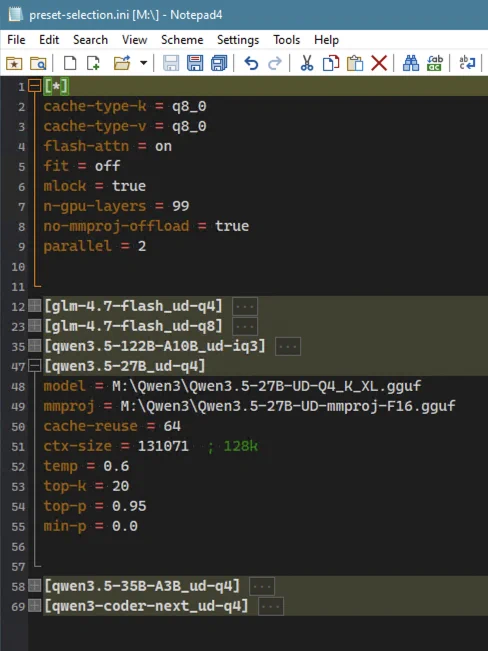This screenshot has height=651, width=488.
Task: Click the [*] section header text
Action: (x=56, y=86)
